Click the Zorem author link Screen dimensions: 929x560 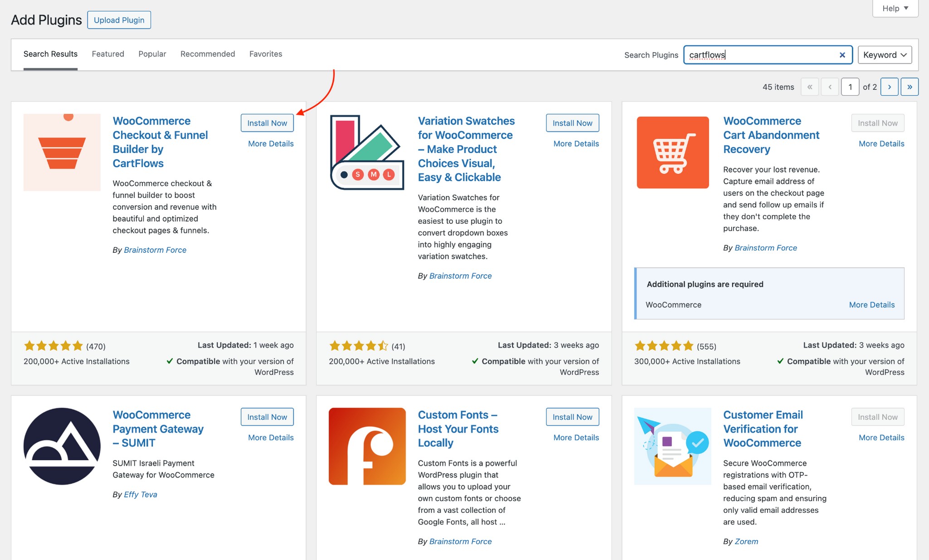(x=746, y=541)
